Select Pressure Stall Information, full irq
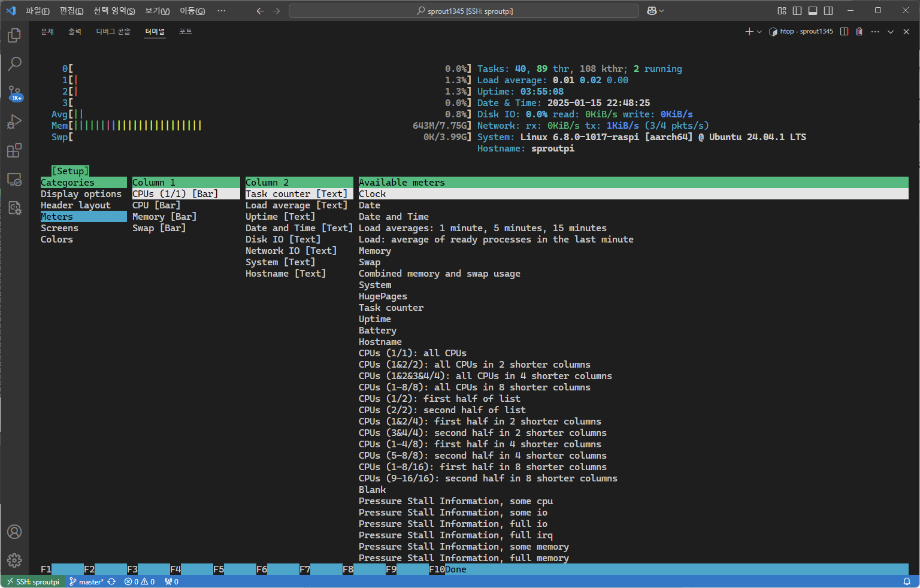The width and height of the screenshot is (920, 588). point(456,535)
